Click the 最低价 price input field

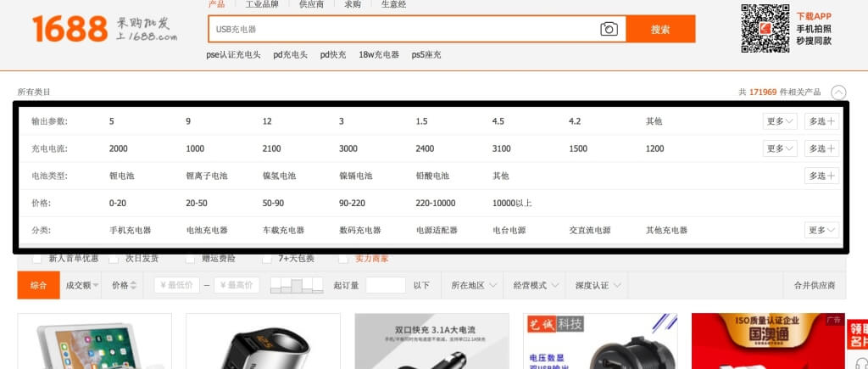[x=176, y=285]
